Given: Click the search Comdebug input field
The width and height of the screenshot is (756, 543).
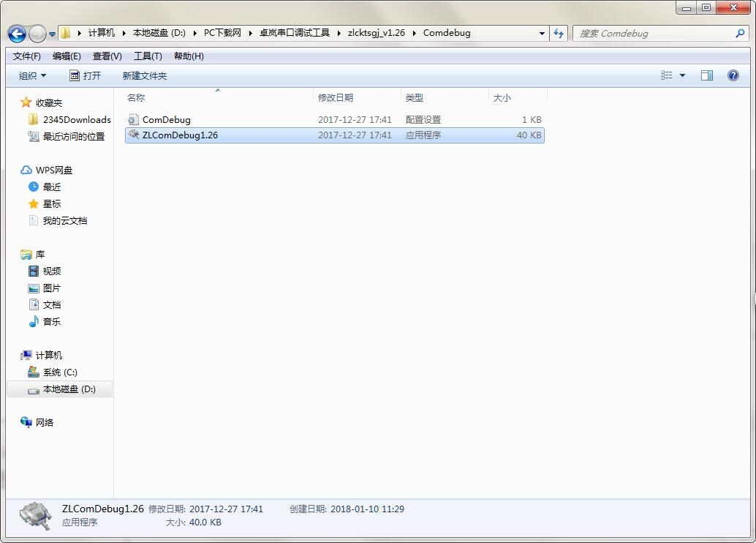Looking at the screenshot, I should coord(654,34).
